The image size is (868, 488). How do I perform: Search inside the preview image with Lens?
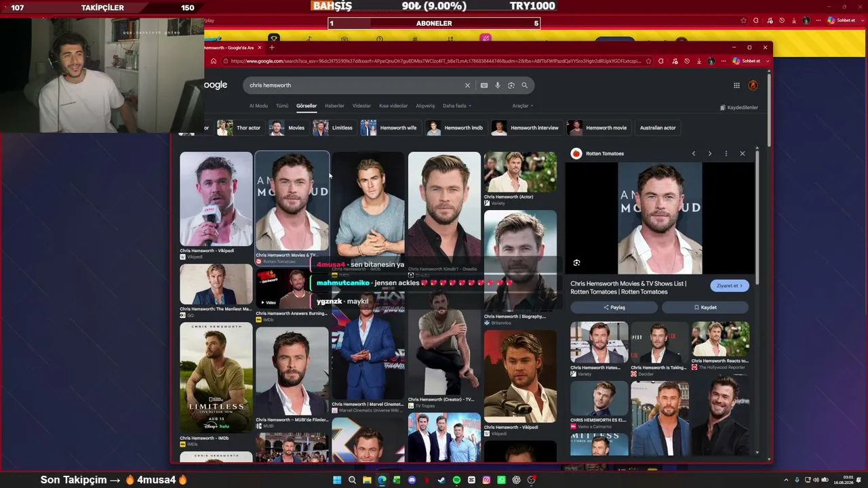pyautogui.click(x=576, y=263)
